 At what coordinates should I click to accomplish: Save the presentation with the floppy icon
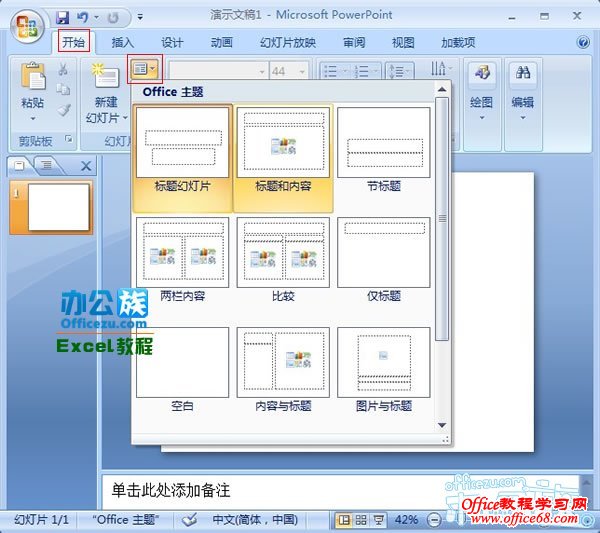(x=62, y=17)
